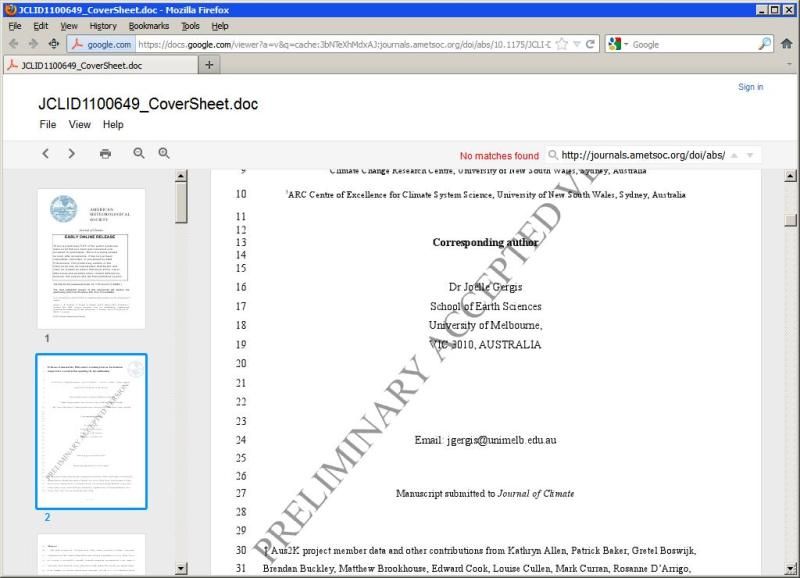Minimize the Firefox window
This screenshot has height=578, width=800.
point(762,9)
